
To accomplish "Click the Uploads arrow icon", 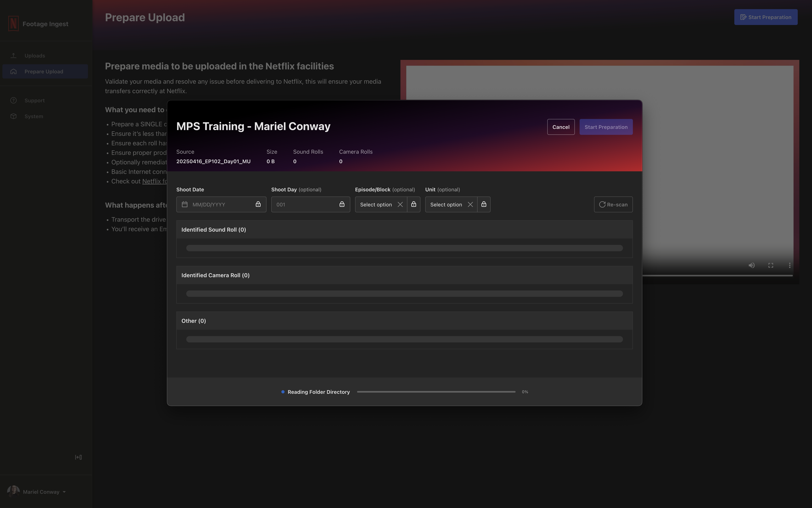I will tap(13, 56).
